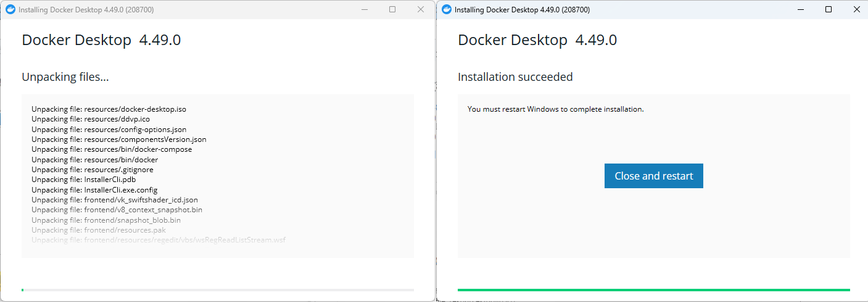Click the resources/componentsVersion.json log line

point(119,139)
